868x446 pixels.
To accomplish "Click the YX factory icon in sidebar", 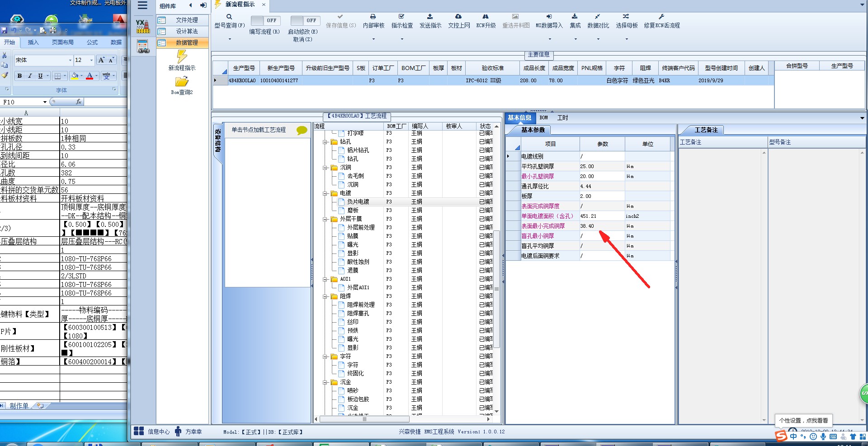I will (143, 26).
